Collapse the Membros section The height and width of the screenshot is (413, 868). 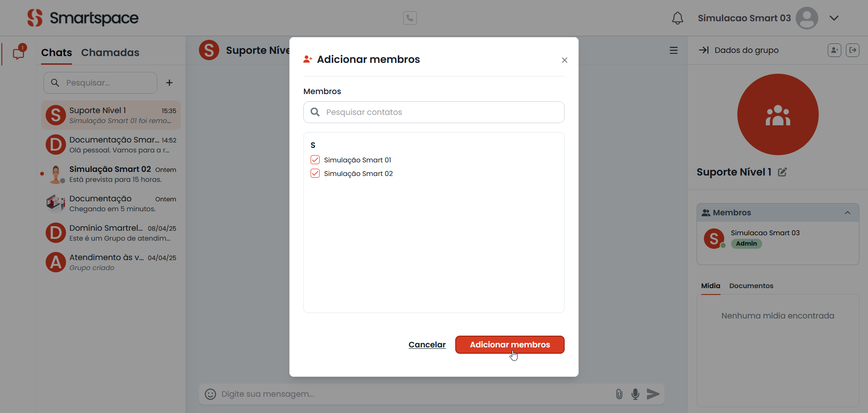848,213
